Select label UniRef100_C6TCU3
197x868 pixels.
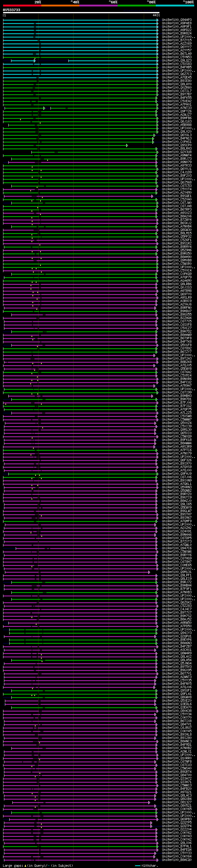click(x=177, y=765)
